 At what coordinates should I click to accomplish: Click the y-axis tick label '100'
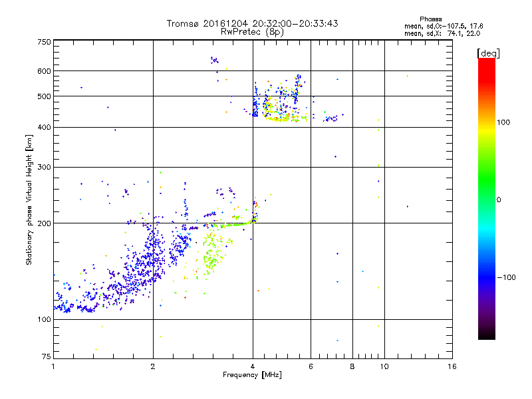[x=45, y=319]
